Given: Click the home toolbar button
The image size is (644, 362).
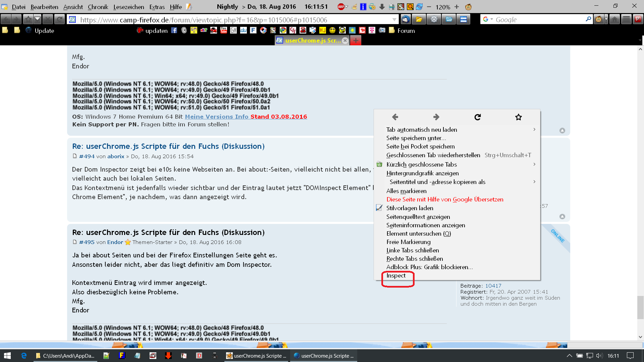Looking at the screenshot, I should click(x=614, y=19).
